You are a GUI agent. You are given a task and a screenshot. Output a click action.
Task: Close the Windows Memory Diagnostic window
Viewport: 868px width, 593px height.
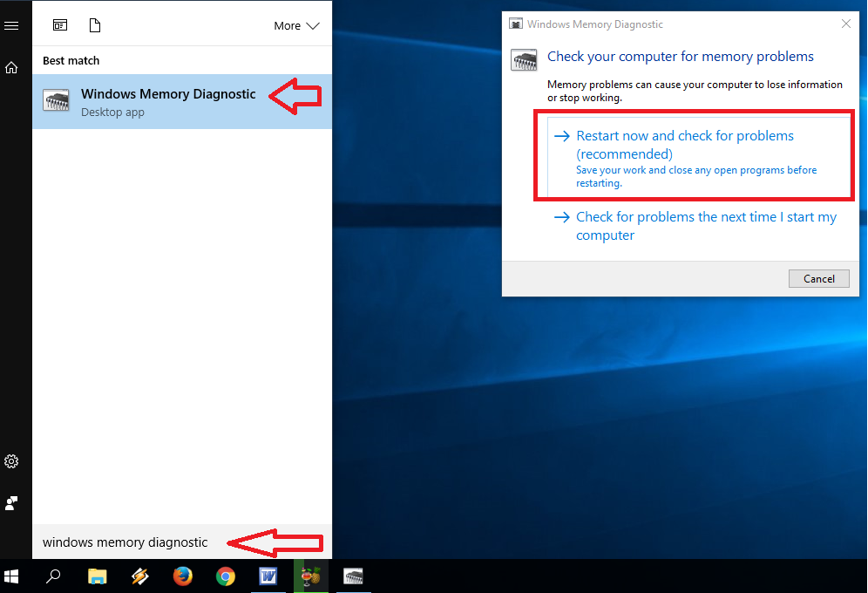click(846, 24)
